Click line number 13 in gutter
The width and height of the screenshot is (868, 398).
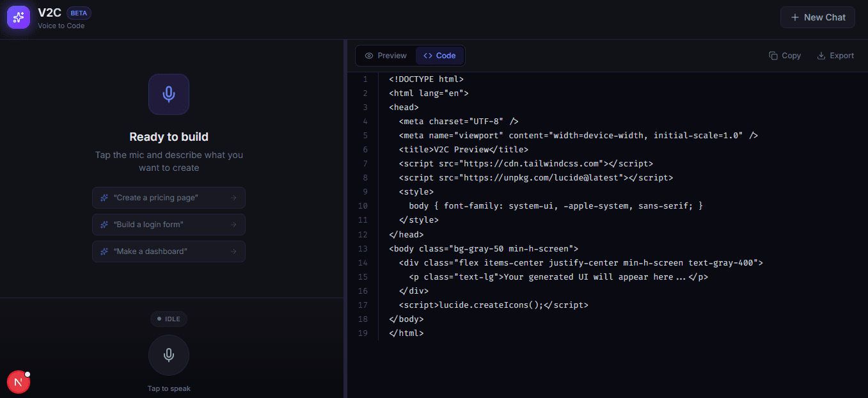363,249
